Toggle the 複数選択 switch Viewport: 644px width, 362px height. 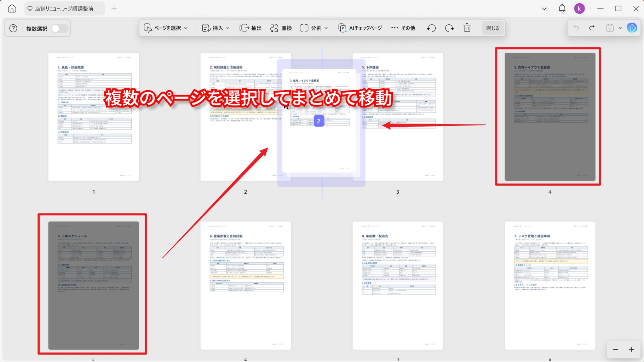(x=60, y=28)
